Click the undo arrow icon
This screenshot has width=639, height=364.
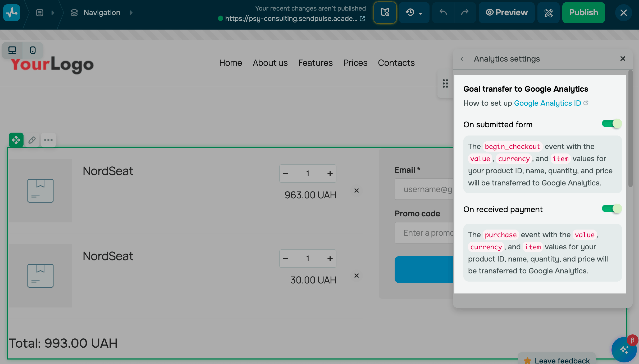click(443, 12)
